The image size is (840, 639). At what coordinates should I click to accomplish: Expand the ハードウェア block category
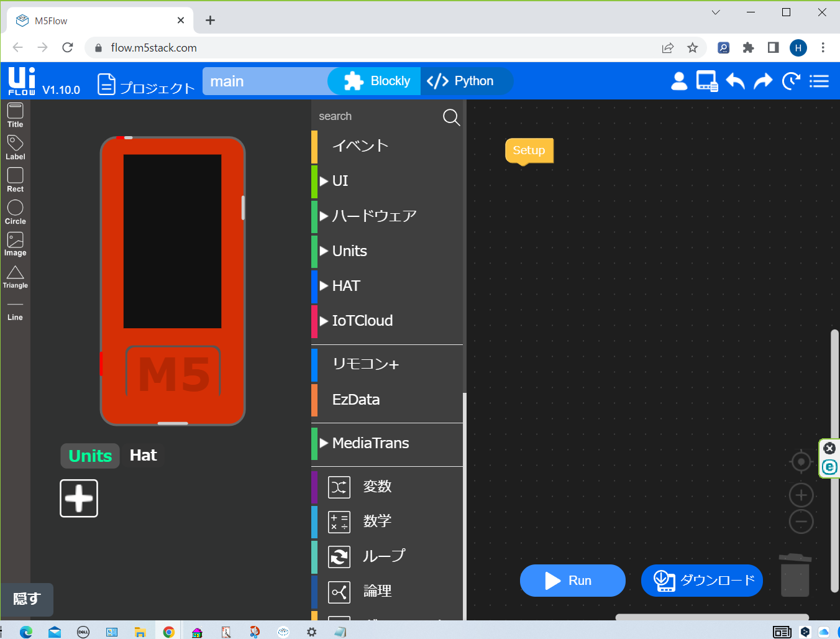point(387,216)
